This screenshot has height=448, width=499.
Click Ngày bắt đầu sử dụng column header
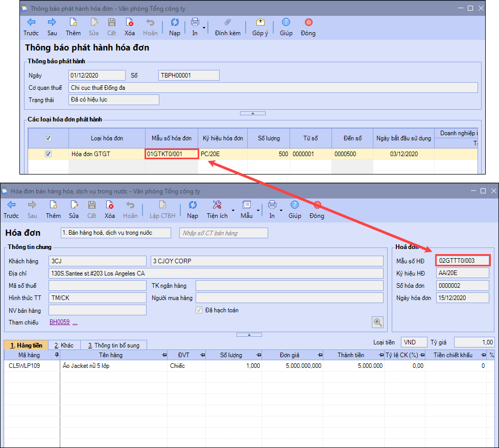(x=403, y=138)
